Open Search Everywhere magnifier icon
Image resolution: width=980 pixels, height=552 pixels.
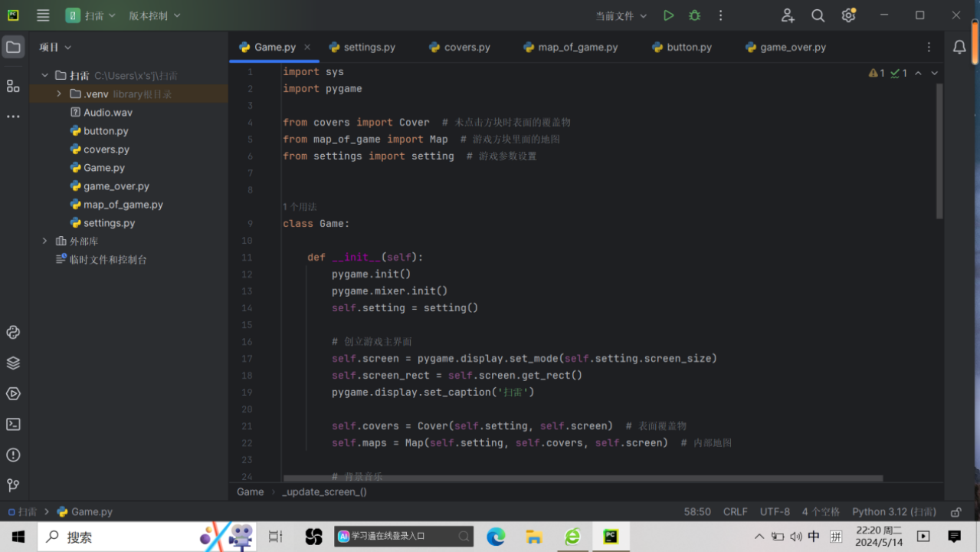[x=818, y=15]
